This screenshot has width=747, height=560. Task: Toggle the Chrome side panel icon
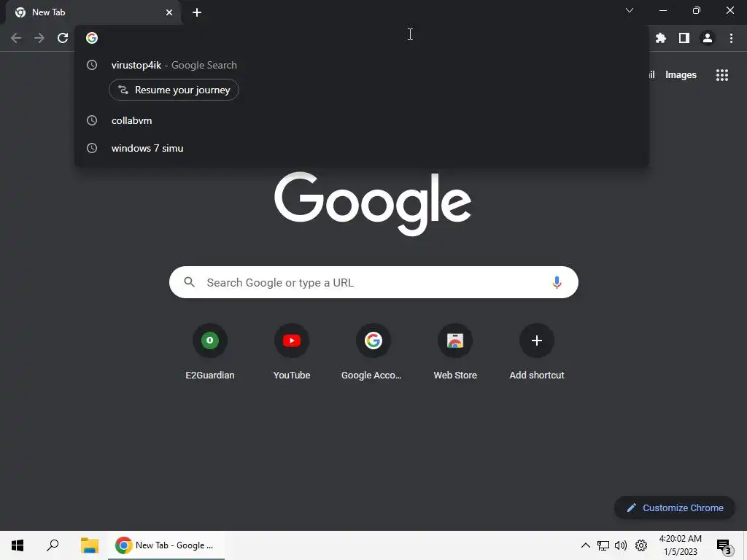coord(684,38)
